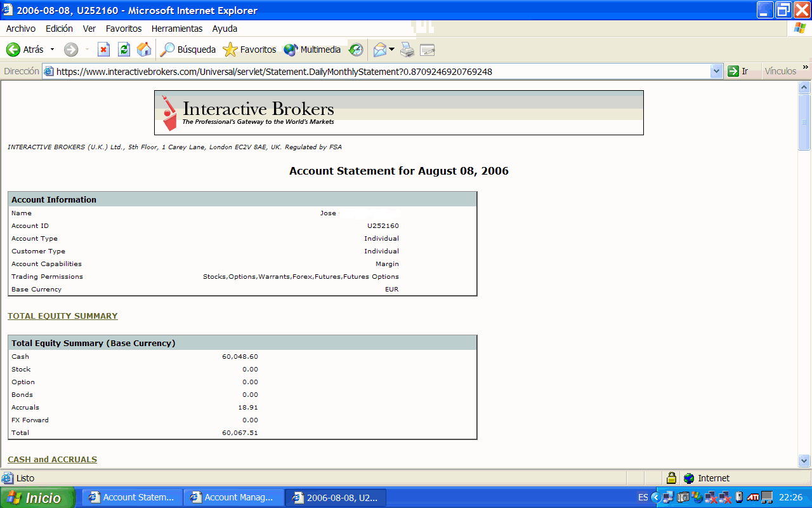The height and width of the screenshot is (508, 812).
Task: Expand the Vínculos links toolbar chevron
Action: pyautogui.click(x=806, y=67)
